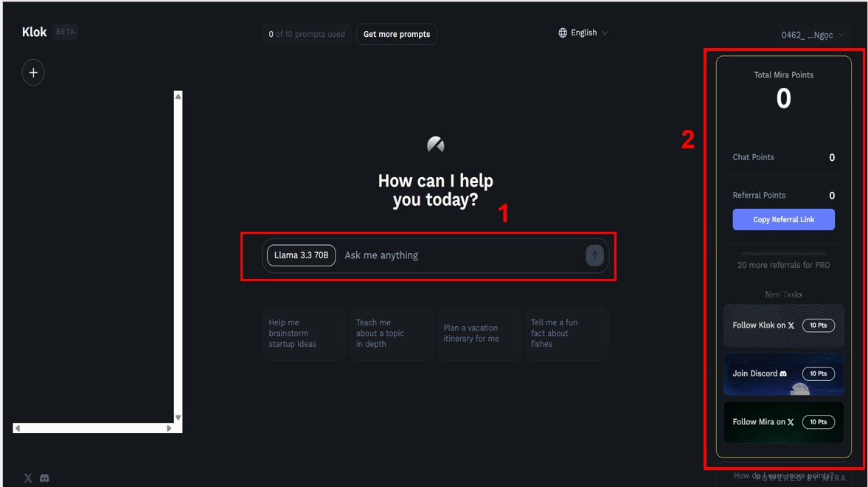Choose 'Plan a vacation itinerary for me' suggestion
The image size is (868, 487).
(x=479, y=333)
